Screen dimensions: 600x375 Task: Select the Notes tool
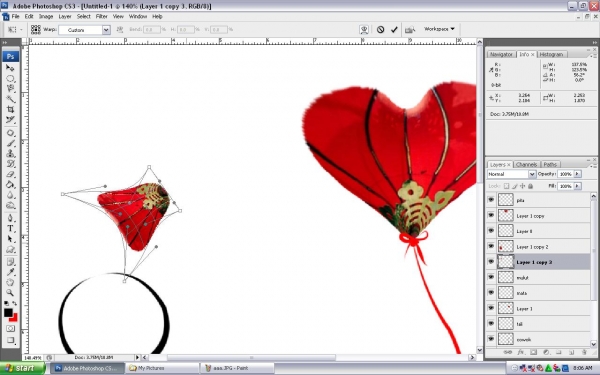point(10,262)
